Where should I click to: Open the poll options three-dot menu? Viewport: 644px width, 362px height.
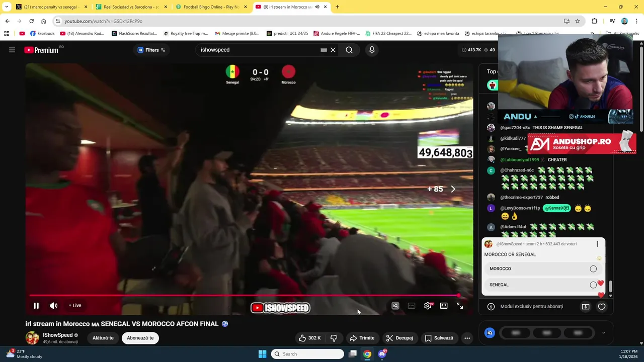(597, 244)
